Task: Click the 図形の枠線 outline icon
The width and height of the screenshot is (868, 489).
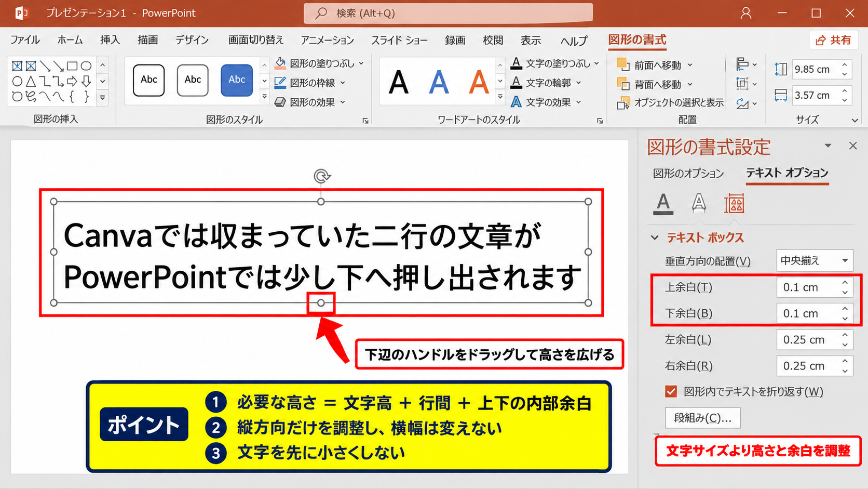Action: click(x=280, y=83)
